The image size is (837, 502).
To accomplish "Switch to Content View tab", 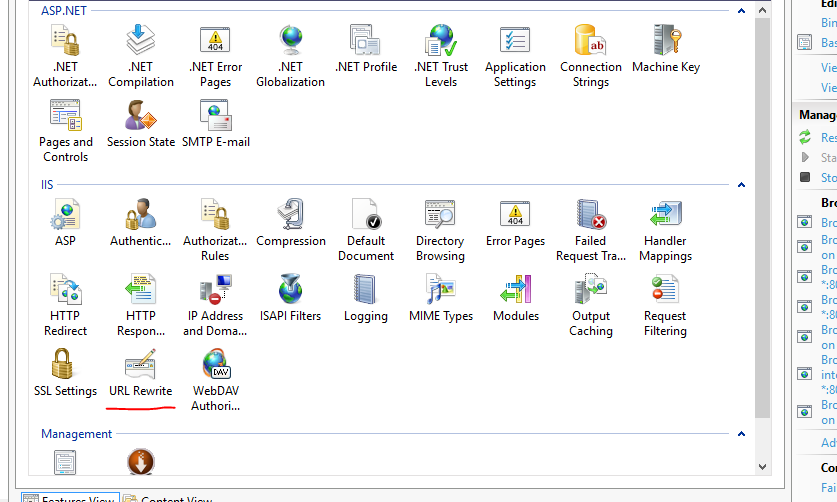I will pyautogui.click(x=168, y=498).
